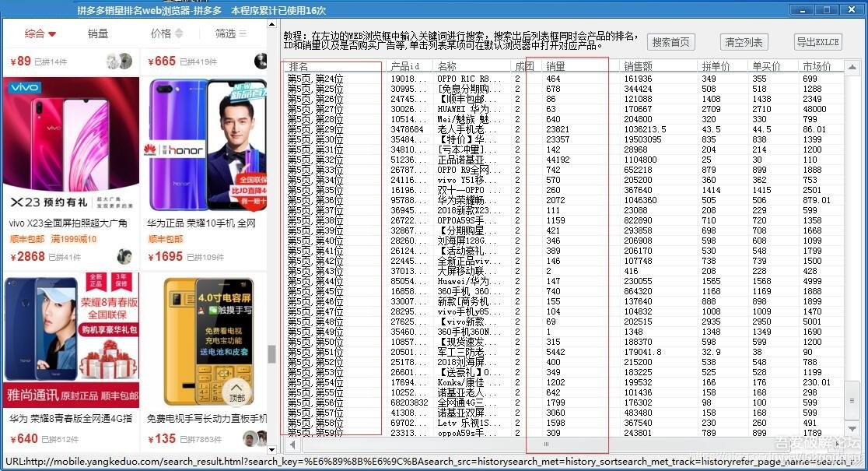
Task: Sort by the 成团 column header
Action: 524,66
